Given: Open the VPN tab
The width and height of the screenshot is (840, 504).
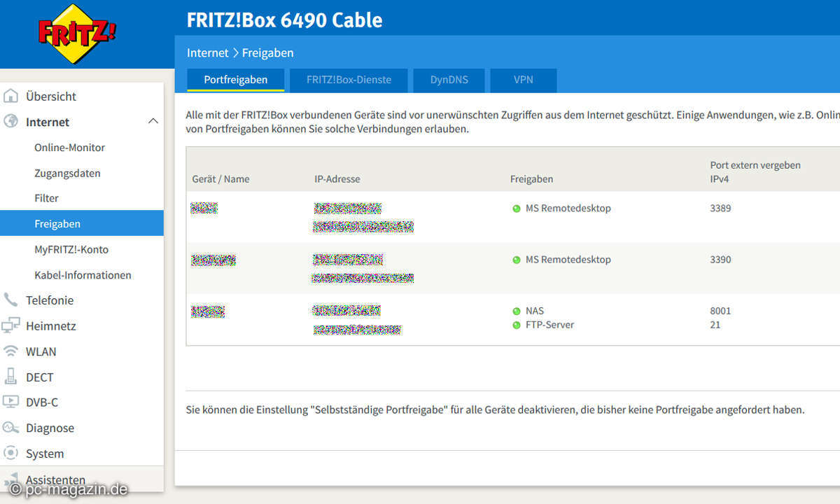Looking at the screenshot, I should coord(524,80).
